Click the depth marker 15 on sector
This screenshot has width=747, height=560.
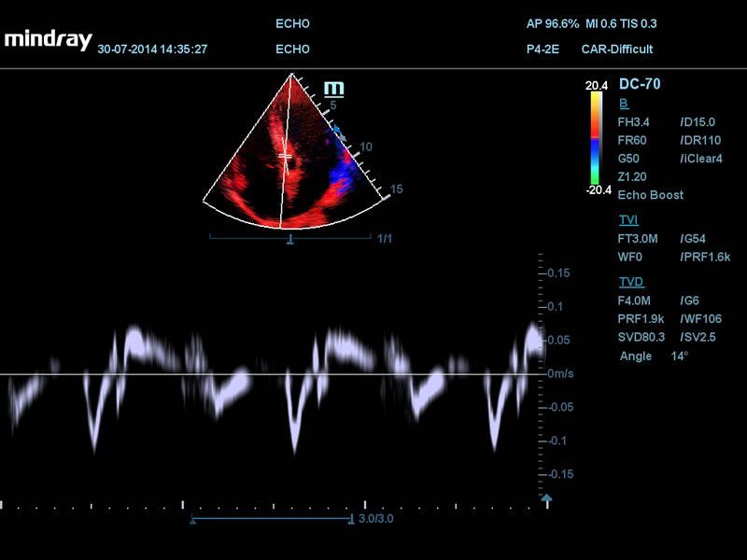pyautogui.click(x=396, y=189)
